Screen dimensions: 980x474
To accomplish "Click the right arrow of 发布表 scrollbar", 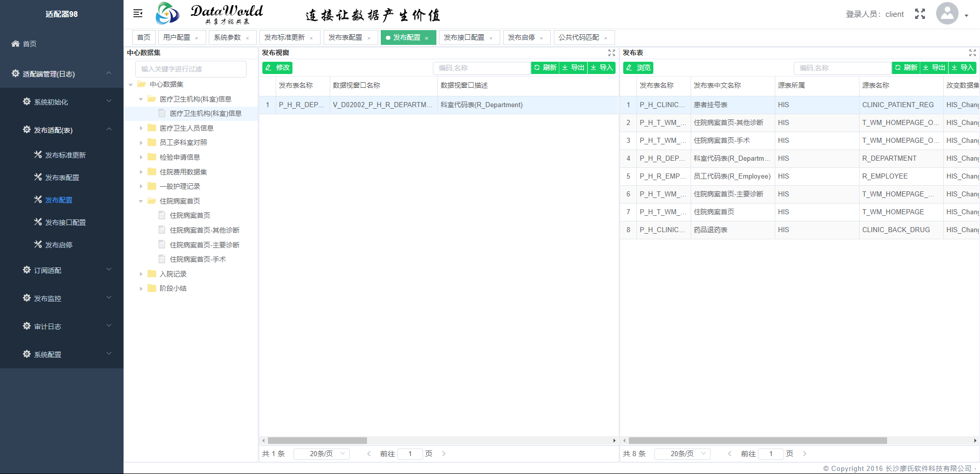I will [975, 440].
